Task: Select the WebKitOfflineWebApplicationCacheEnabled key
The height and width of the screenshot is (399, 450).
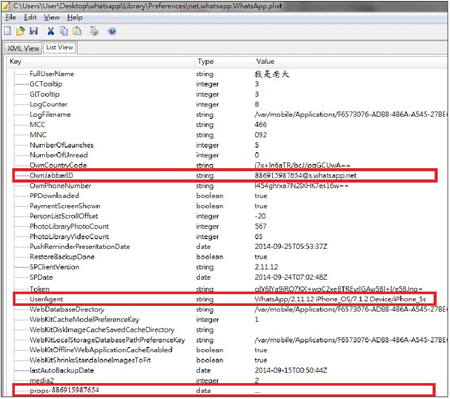Action: tap(101, 350)
